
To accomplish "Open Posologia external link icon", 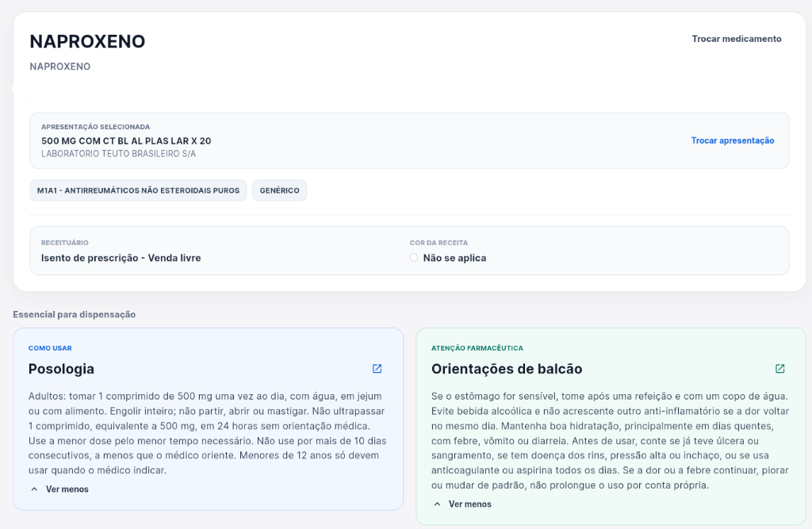I will [377, 368].
